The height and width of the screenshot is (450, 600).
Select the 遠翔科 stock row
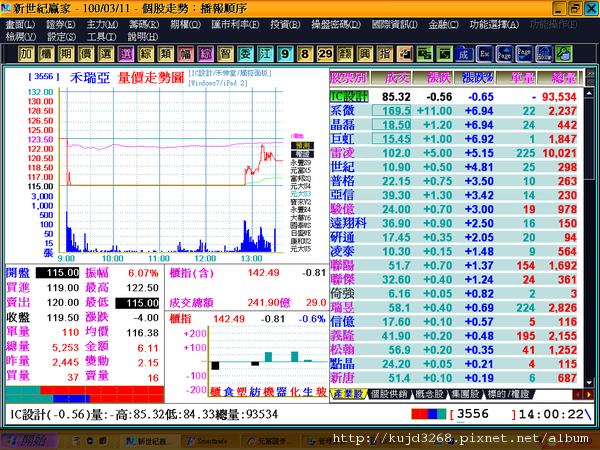pos(456,223)
